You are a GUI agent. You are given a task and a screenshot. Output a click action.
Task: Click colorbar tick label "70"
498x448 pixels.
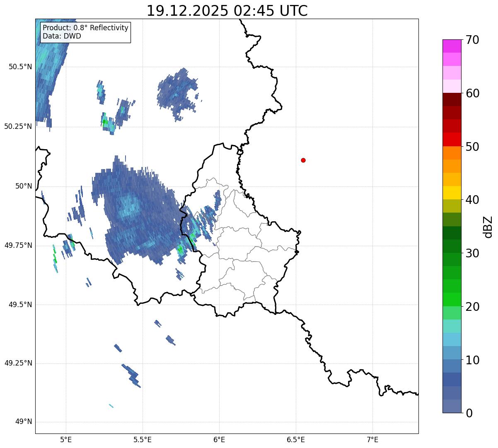pyautogui.click(x=472, y=40)
